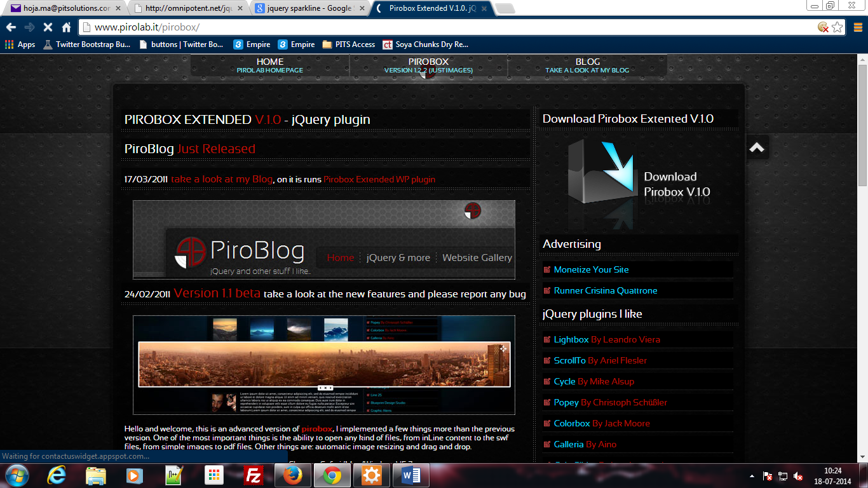Switch to the jquery sparkline Google tab
Screen dimensions: 868x488
[x=309, y=8]
